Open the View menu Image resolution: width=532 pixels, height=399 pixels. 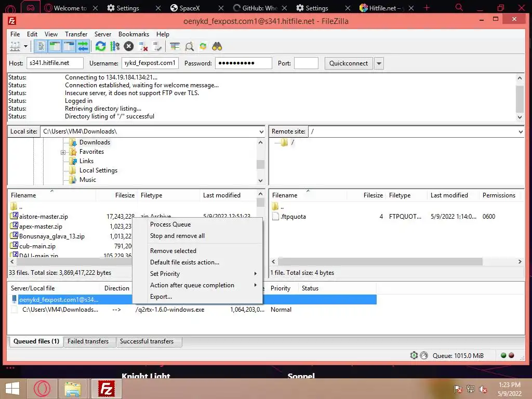click(x=51, y=34)
